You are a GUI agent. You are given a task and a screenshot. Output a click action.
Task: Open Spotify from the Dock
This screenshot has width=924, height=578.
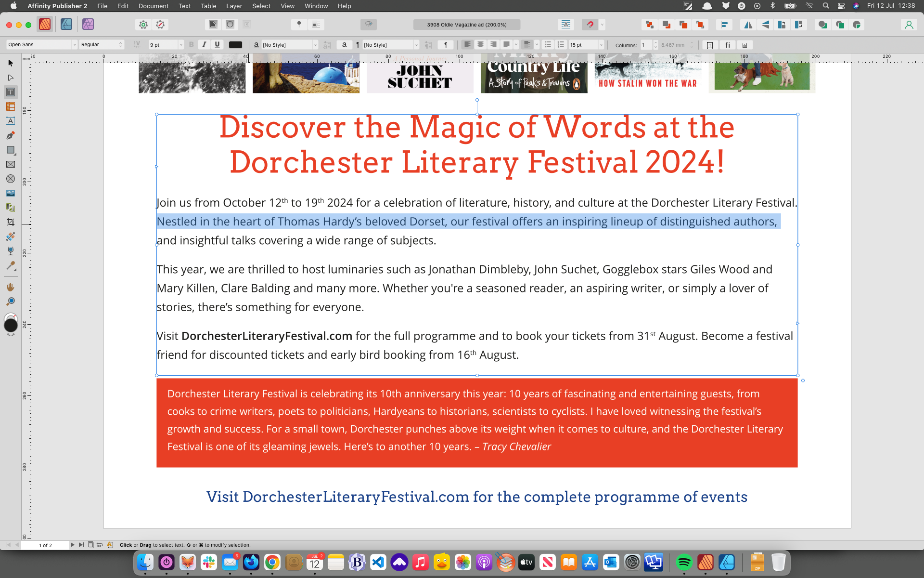coord(684,562)
